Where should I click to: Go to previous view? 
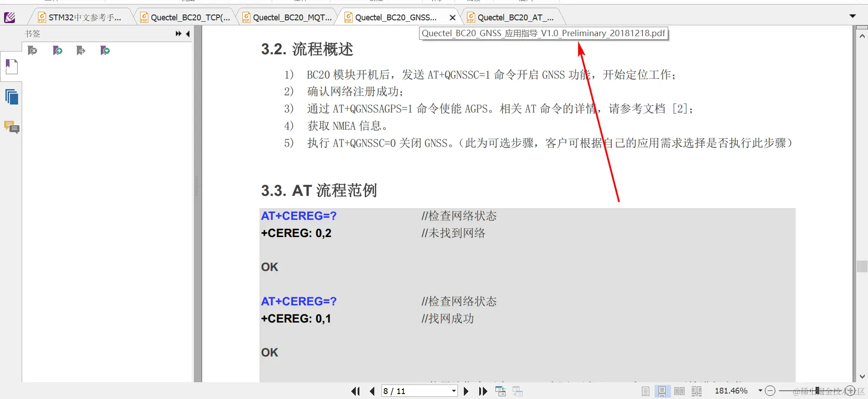(x=500, y=391)
